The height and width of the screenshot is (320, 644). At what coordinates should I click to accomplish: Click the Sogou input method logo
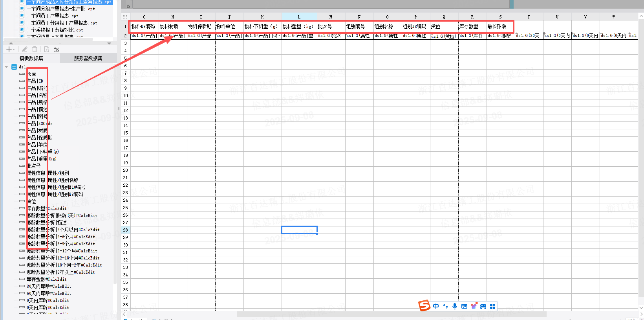click(424, 305)
